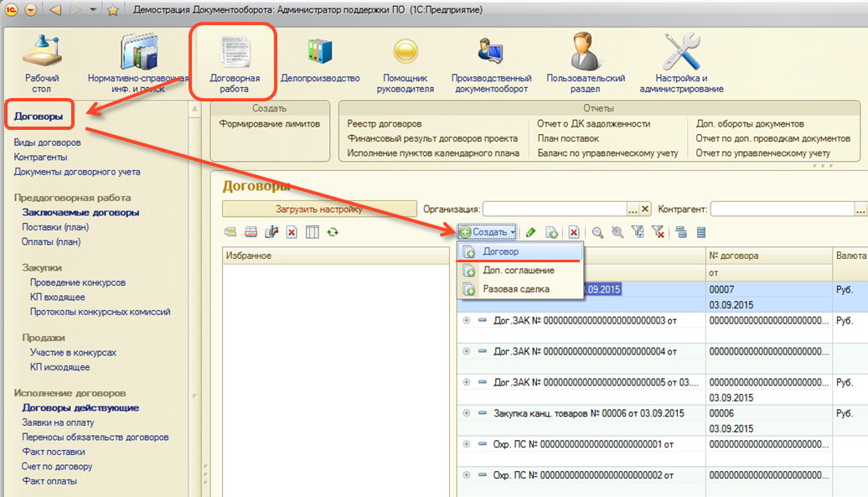Expand the Закупка канц. товаров row

pyautogui.click(x=467, y=413)
